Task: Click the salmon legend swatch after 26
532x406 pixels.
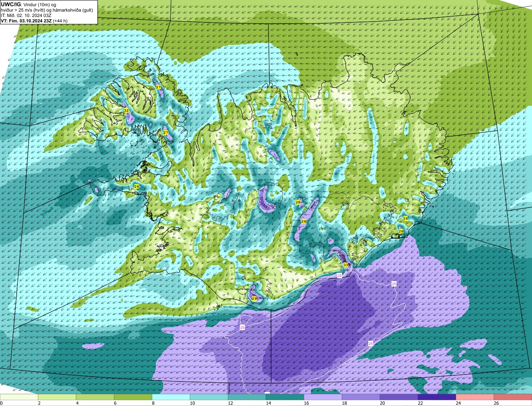Action: [x=513, y=397]
